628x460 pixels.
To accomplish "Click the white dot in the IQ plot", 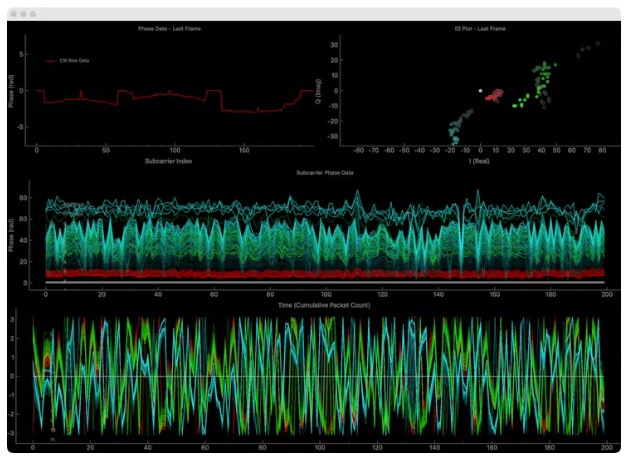I will click(480, 90).
